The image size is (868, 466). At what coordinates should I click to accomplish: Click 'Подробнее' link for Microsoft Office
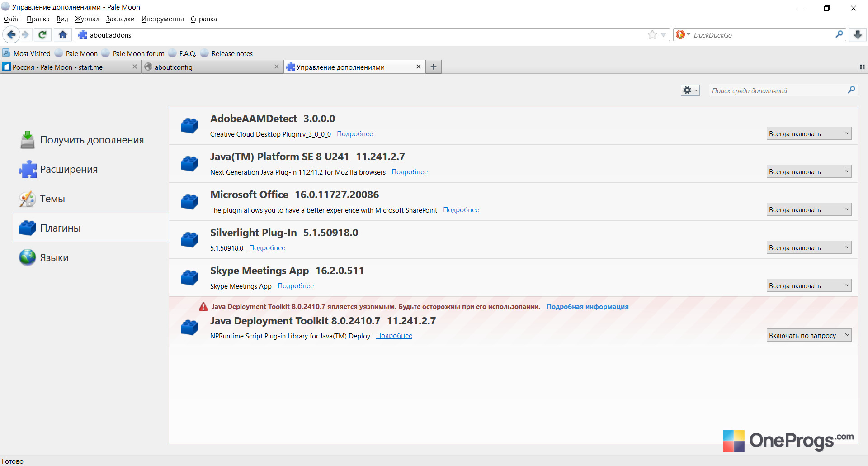click(x=461, y=210)
